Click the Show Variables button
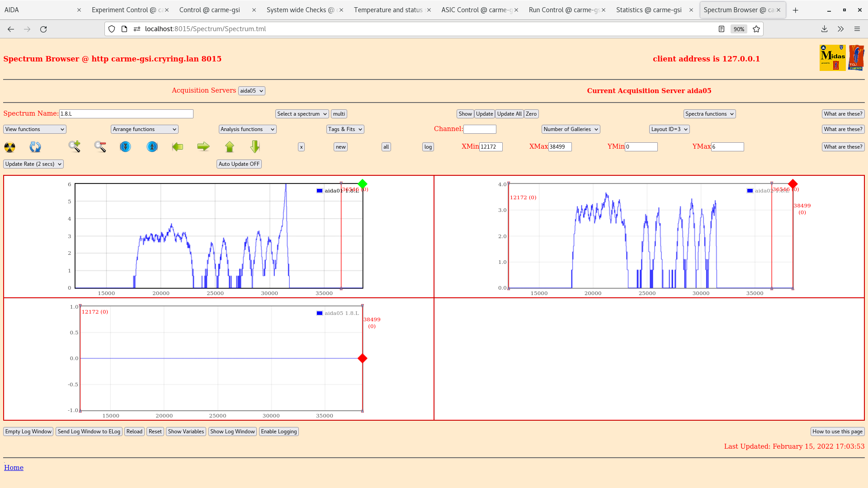 (x=186, y=432)
